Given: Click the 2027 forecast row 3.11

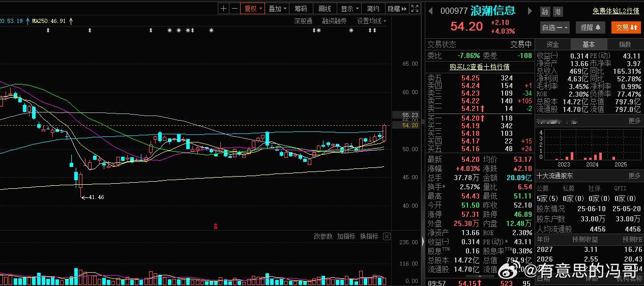Looking at the screenshot, I should 589,249.
